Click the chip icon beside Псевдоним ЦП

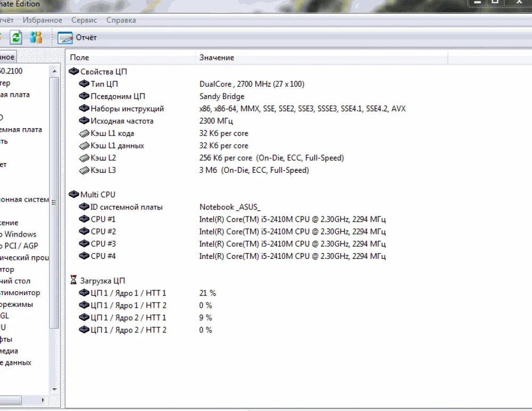coord(84,96)
